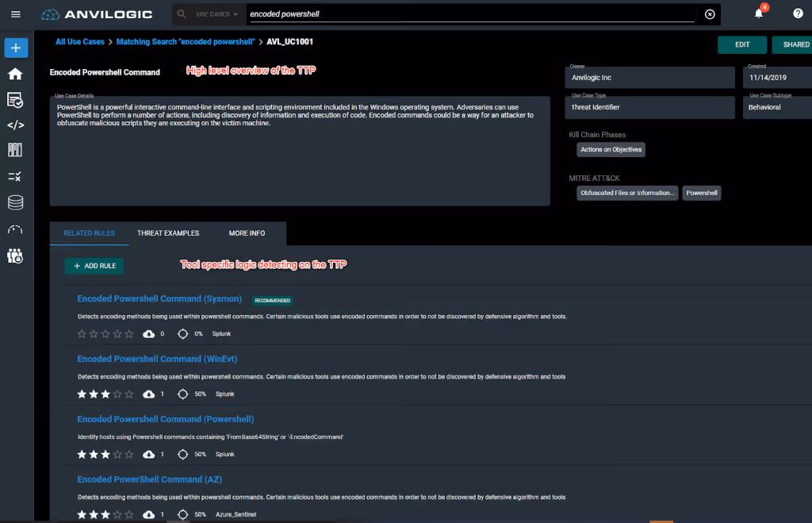Image resolution: width=812 pixels, height=523 pixels.
Task: Open the database stack sidebar icon
Action: [16, 202]
